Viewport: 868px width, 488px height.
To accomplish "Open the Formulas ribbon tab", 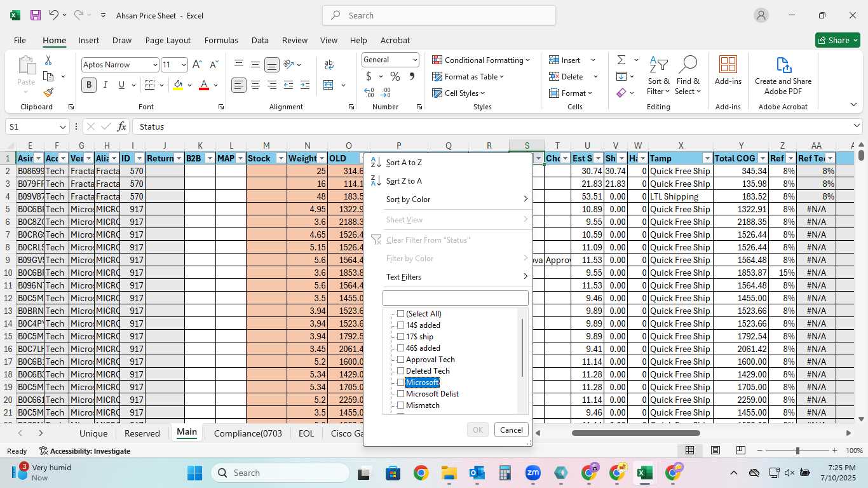I will click(x=221, y=40).
